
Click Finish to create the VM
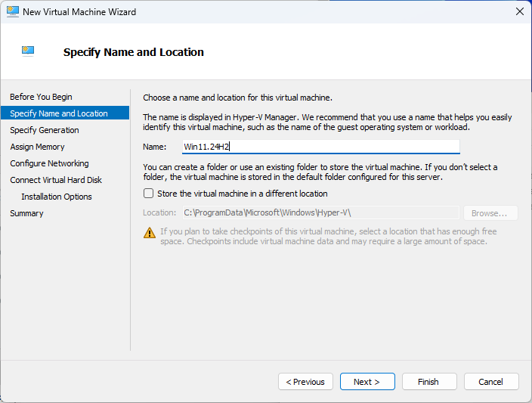429,382
